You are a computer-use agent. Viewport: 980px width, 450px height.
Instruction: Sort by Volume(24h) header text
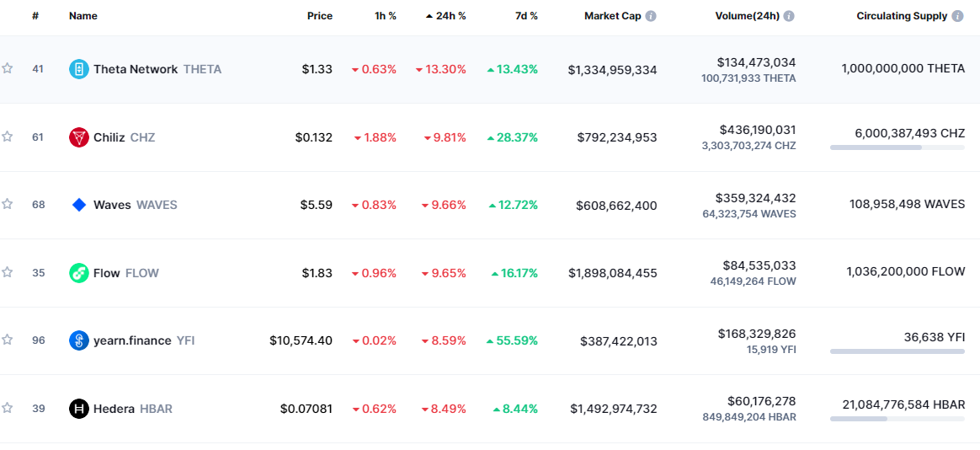coord(748,16)
